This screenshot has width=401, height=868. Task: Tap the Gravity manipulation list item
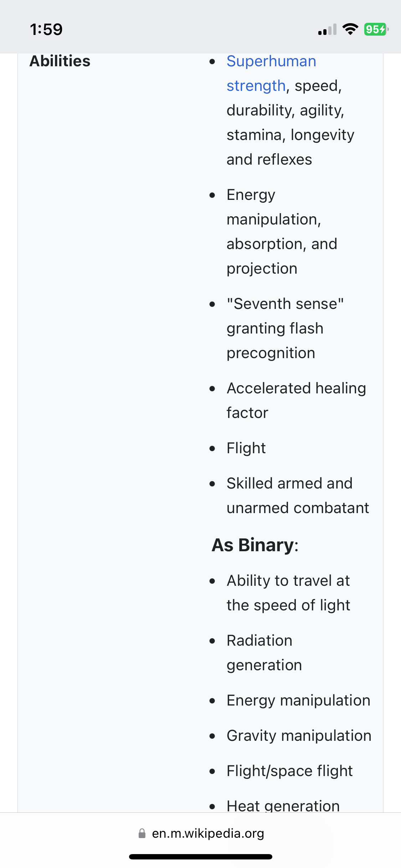point(299,736)
